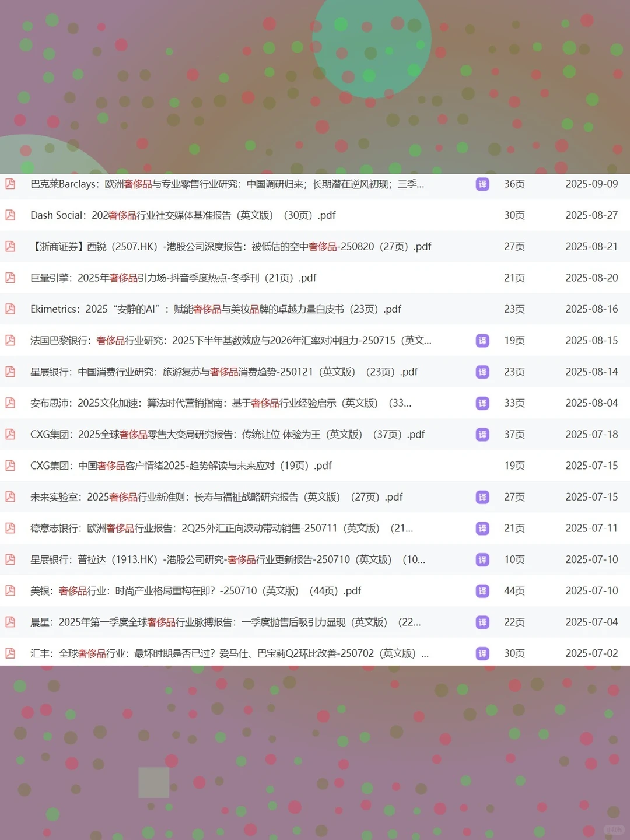Click the PDF icon beside the 晨星 row
Image resolution: width=630 pixels, height=840 pixels.
(10, 622)
